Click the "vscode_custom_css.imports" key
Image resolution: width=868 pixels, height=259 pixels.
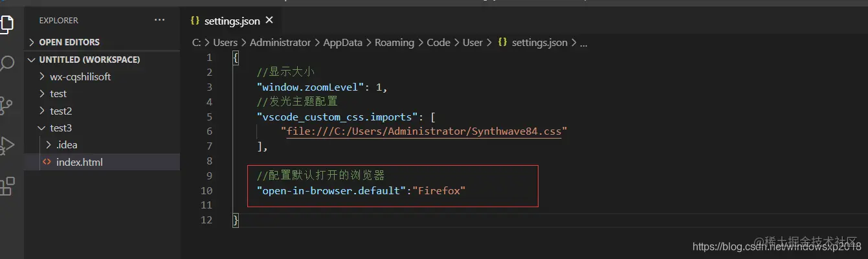336,117
